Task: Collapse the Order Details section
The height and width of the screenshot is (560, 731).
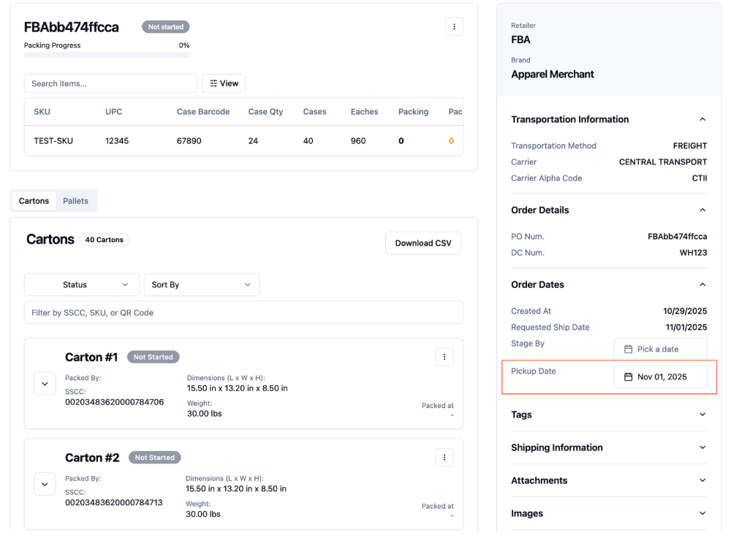Action: click(702, 211)
